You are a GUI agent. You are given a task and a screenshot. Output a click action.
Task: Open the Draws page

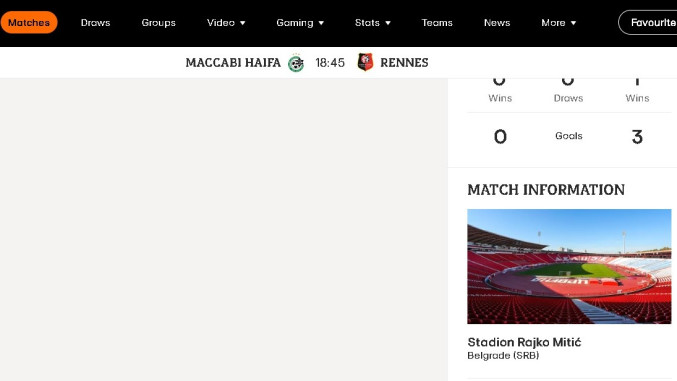(x=95, y=22)
